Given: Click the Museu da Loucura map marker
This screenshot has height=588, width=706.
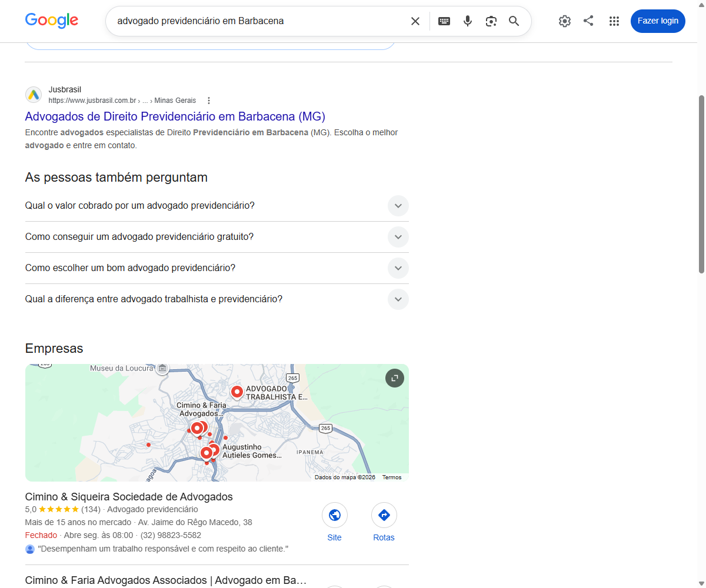Looking at the screenshot, I should coord(162,369).
